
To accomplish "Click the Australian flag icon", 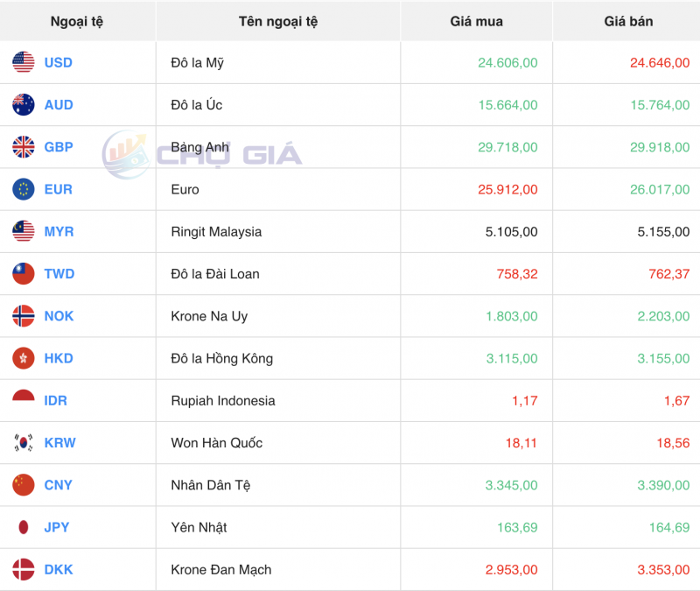I will point(24,104).
